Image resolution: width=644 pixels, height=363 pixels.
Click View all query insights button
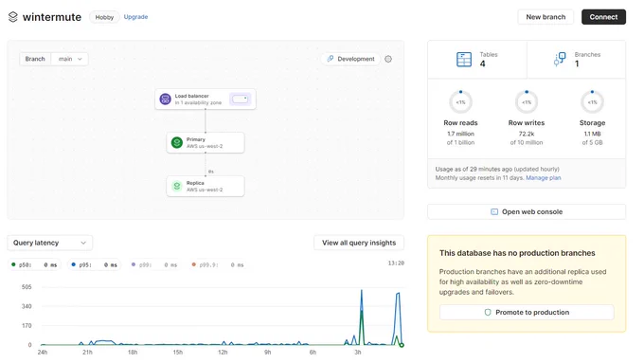[359, 243]
